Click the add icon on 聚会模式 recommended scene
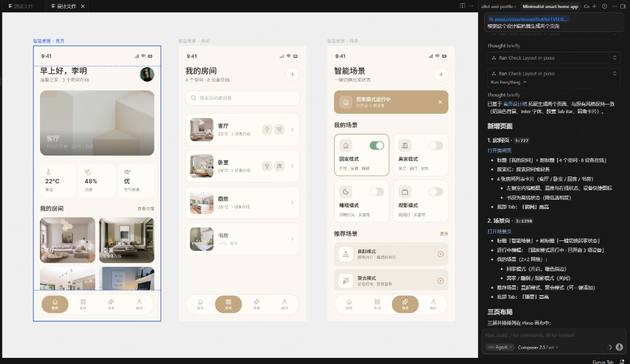The width and height of the screenshot is (630, 364). (x=441, y=281)
